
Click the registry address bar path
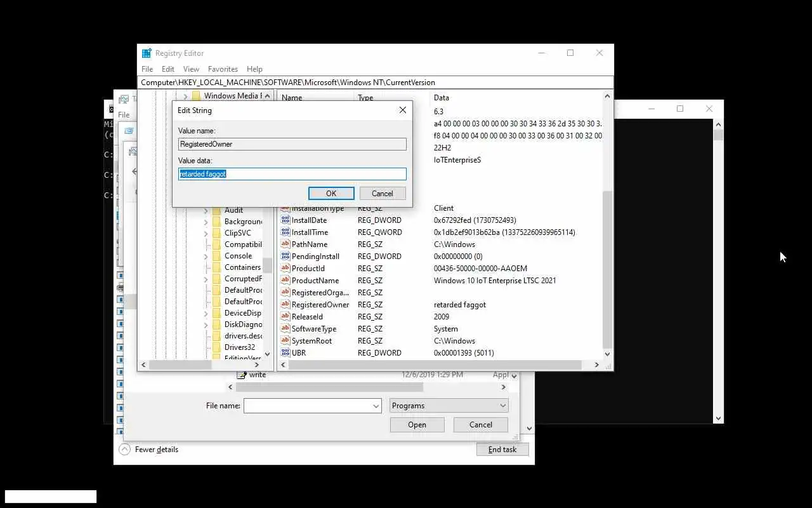[376, 83]
